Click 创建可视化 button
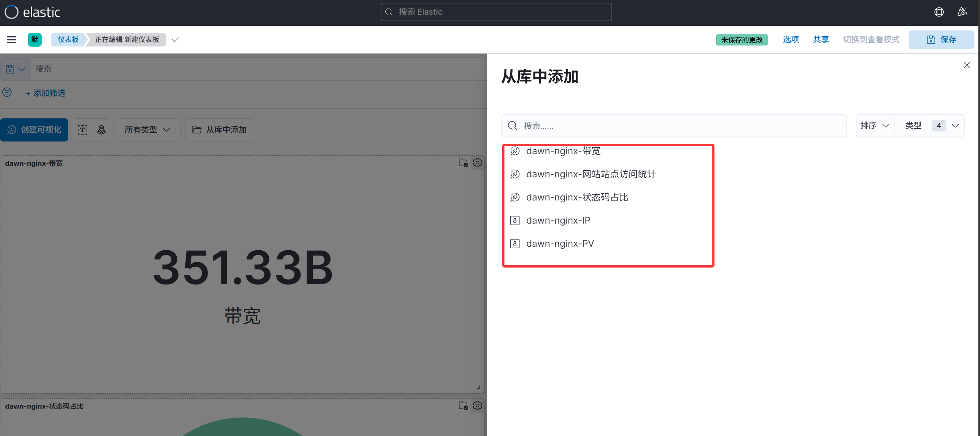The image size is (980, 436). 34,130
